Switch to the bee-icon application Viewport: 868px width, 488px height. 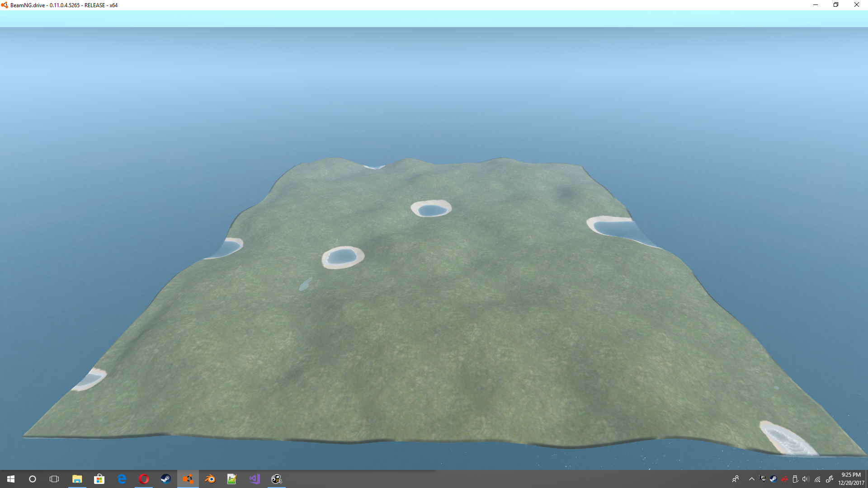tap(277, 479)
